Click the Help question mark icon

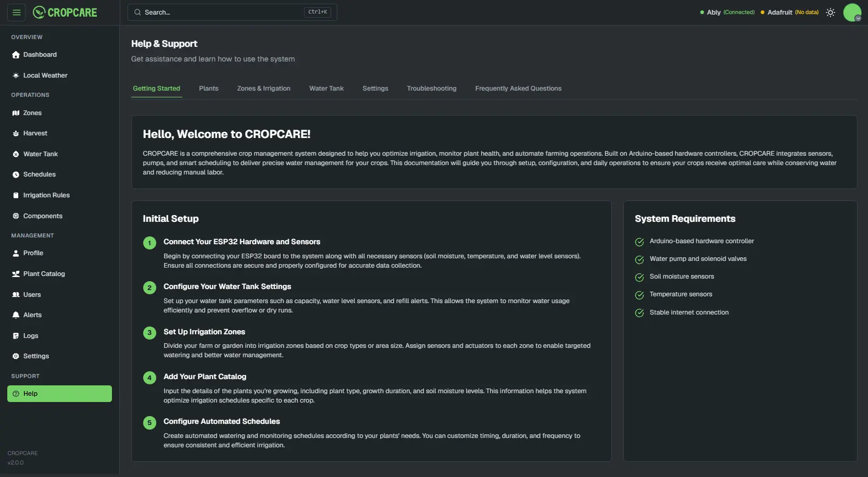(16, 394)
